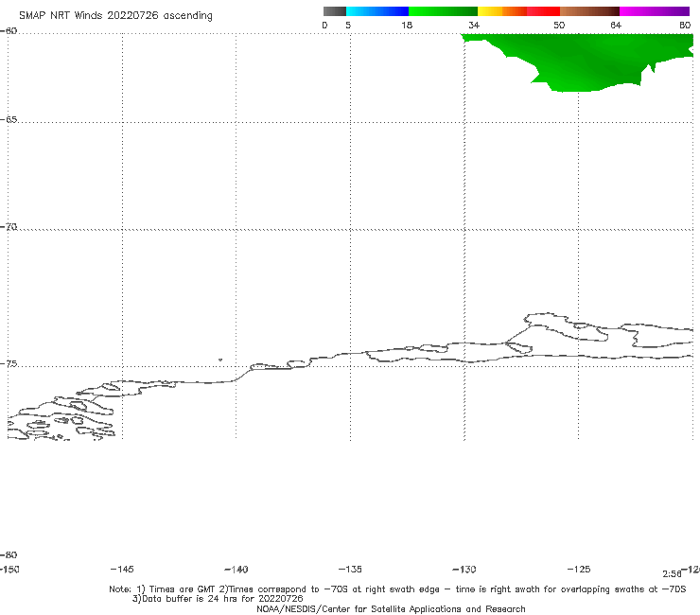Click the latitude label '-80'
700x615 pixels.
[9, 554]
